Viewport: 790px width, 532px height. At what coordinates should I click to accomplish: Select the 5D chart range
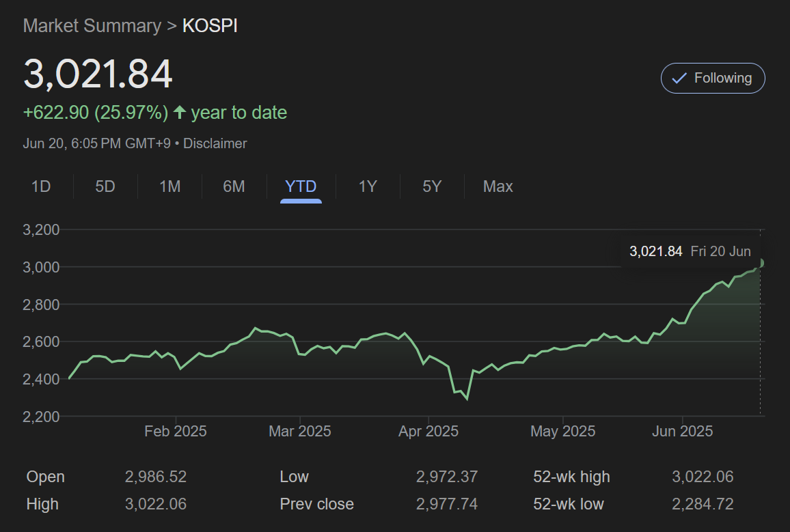[105, 186]
